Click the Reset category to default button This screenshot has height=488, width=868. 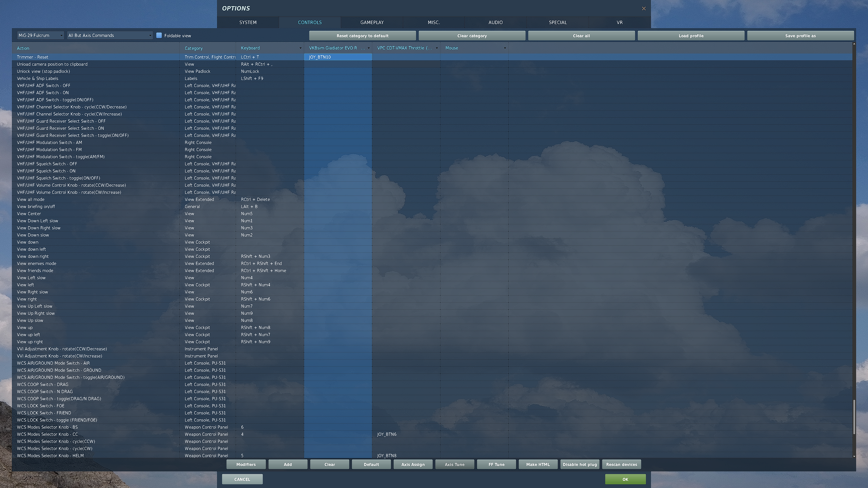point(362,36)
